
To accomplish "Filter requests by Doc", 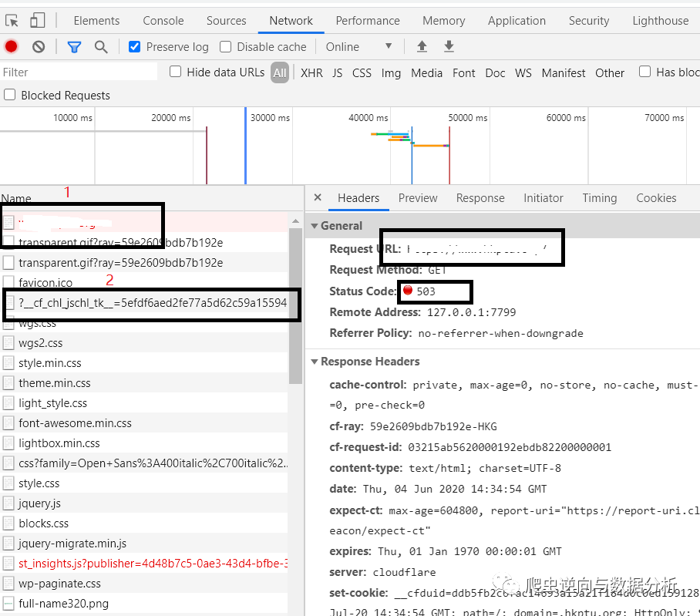I will click(x=495, y=72).
